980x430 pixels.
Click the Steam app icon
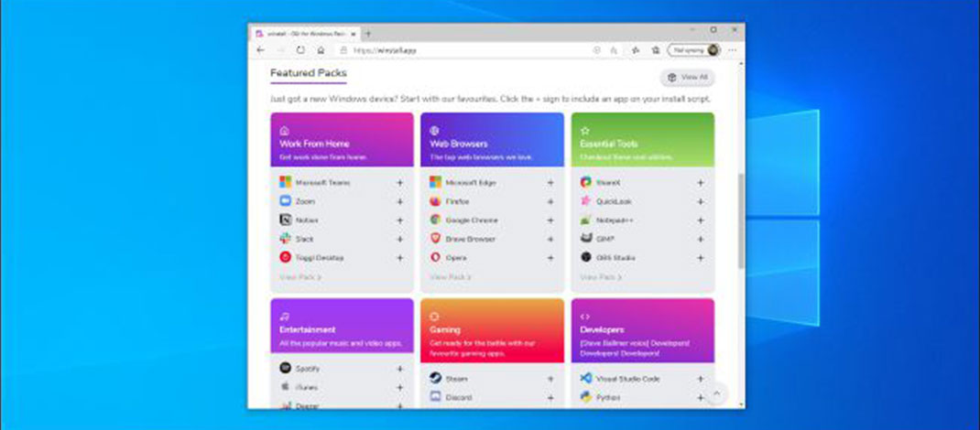[x=435, y=378]
